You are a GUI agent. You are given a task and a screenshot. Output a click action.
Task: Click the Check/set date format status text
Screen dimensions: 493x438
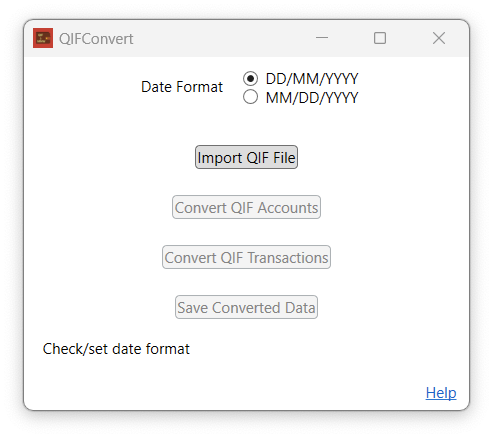click(x=116, y=349)
